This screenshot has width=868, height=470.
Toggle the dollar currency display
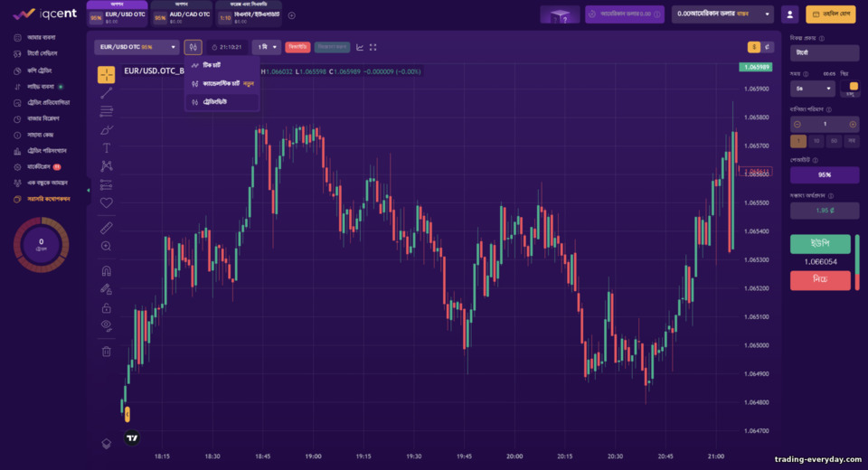[753, 47]
